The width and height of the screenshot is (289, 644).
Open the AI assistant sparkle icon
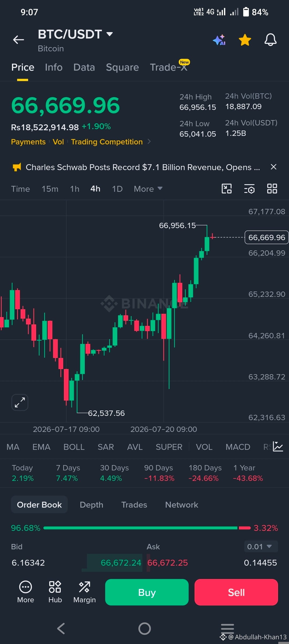click(219, 40)
